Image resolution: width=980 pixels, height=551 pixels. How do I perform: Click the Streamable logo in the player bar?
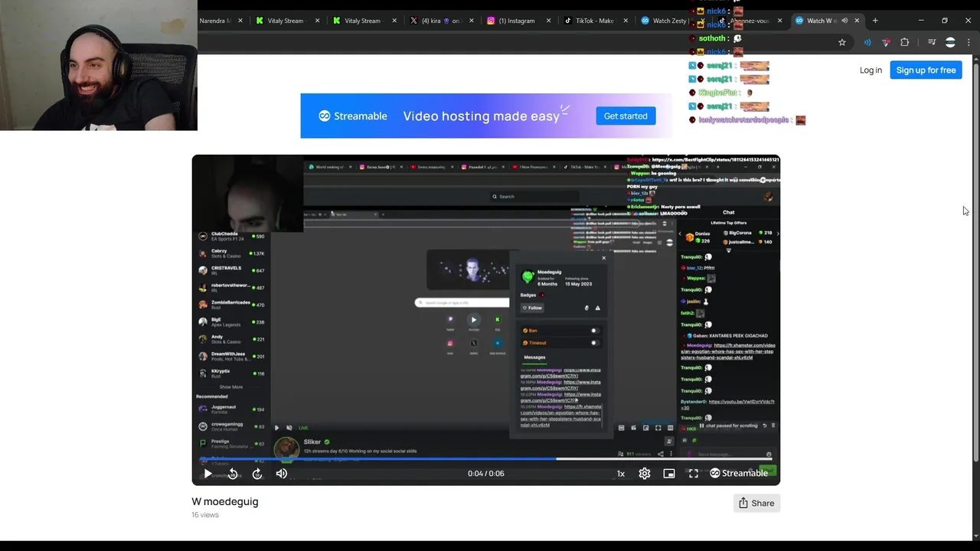pyautogui.click(x=739, y=473)
